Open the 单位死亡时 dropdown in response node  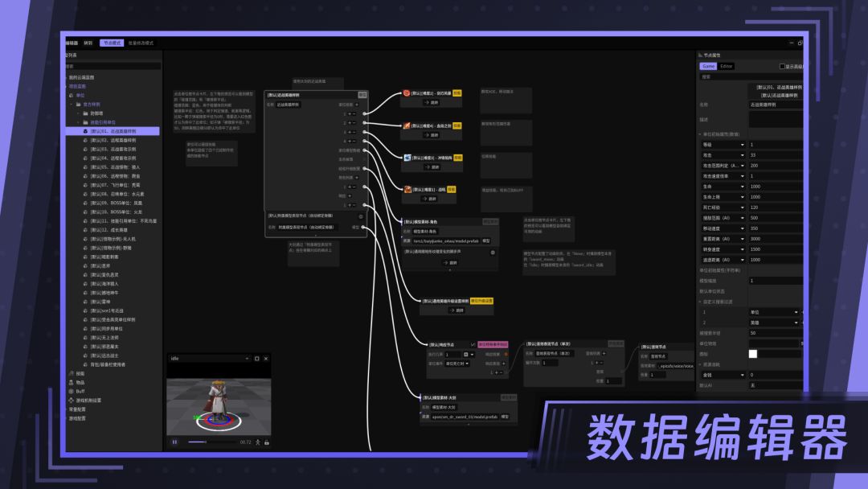tap(469, 364)
